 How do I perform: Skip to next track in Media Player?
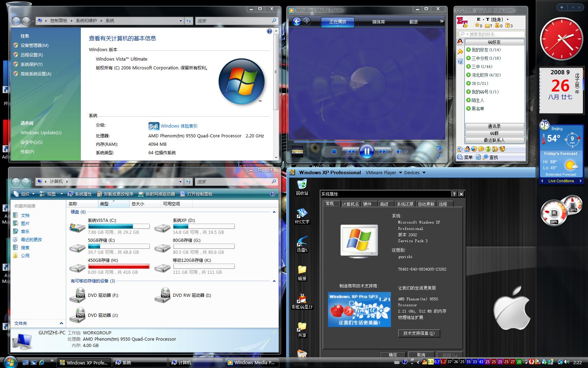tap(383, 152)
